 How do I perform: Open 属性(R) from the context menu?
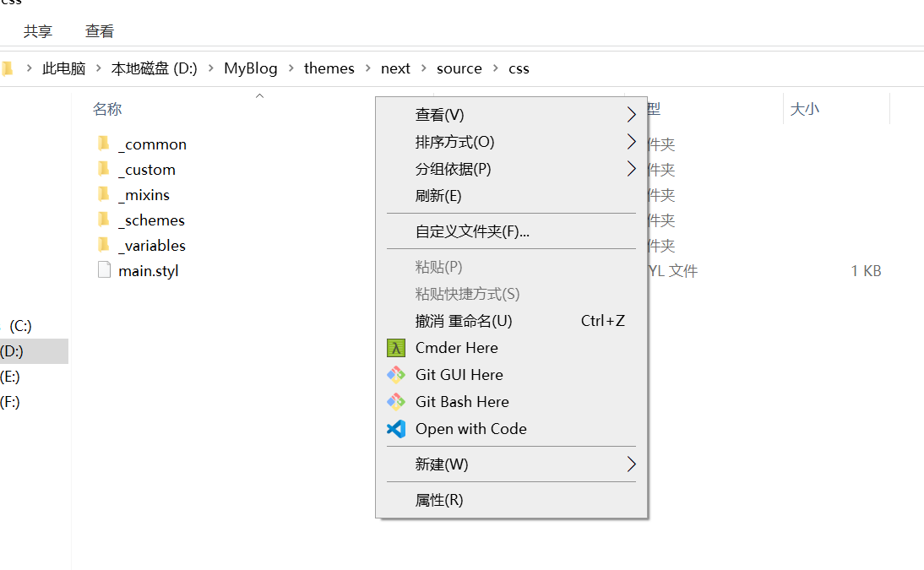click(439, 500)
